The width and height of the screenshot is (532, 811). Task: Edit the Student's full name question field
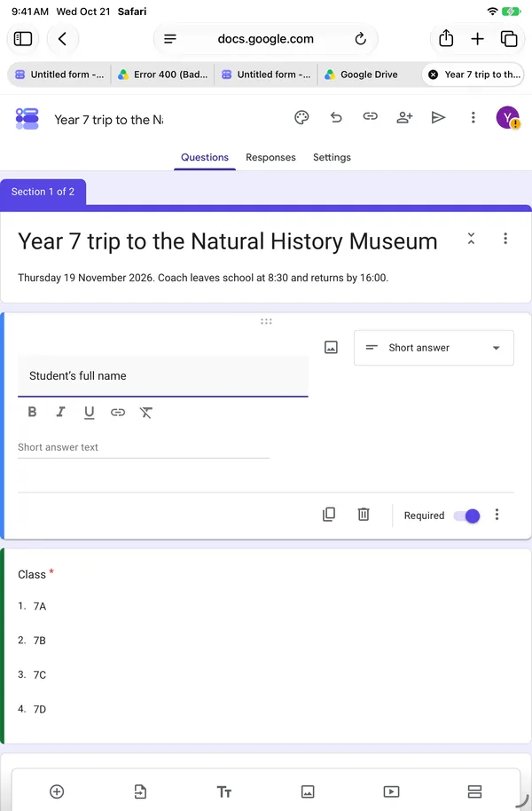tap(163, 376)
